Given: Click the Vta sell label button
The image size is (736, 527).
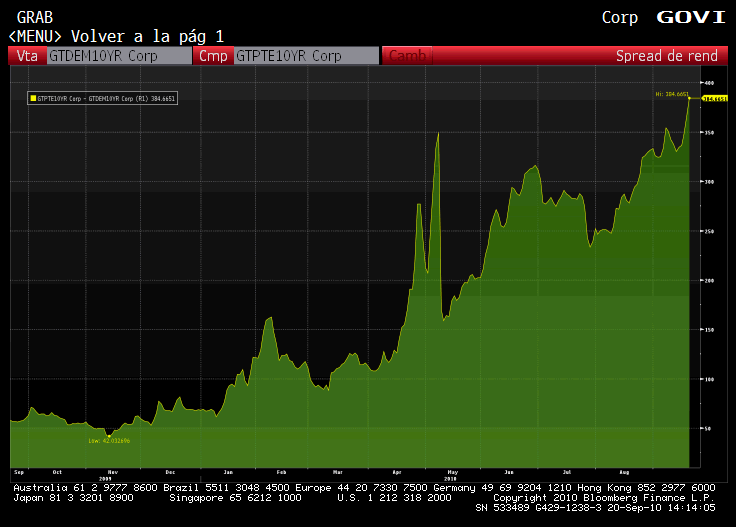Looking at the screenshot, I should click(27, 56).
